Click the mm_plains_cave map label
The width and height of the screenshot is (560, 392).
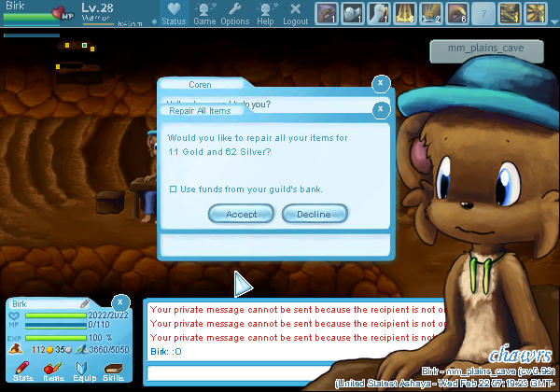[488, 49]
